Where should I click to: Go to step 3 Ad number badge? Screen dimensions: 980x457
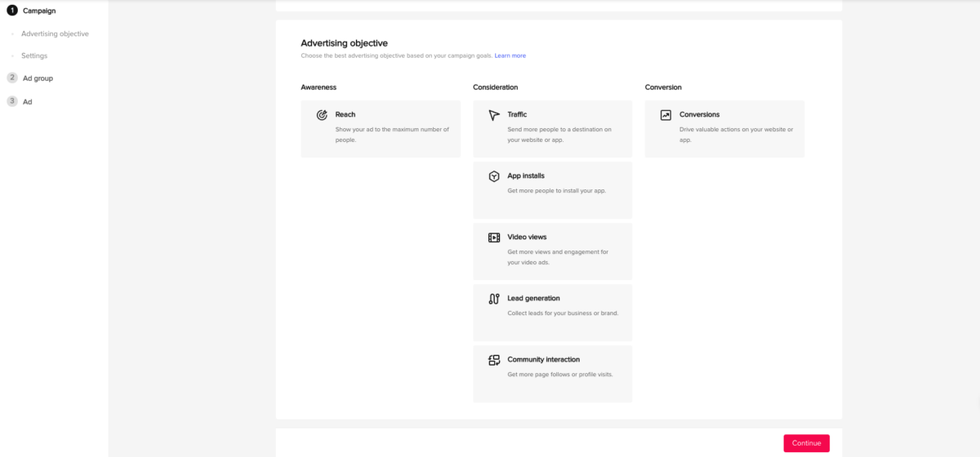tap(11, 101)
